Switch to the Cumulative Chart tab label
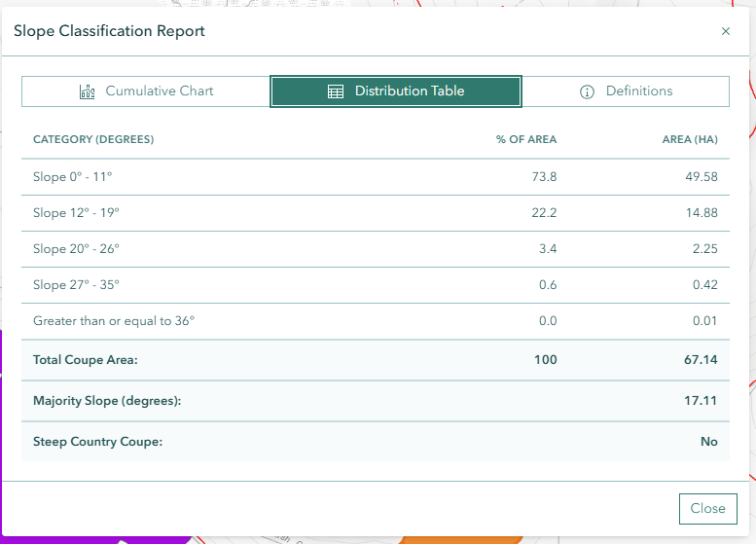This screenshot has height=544, width=756. (x=160, y=91)
